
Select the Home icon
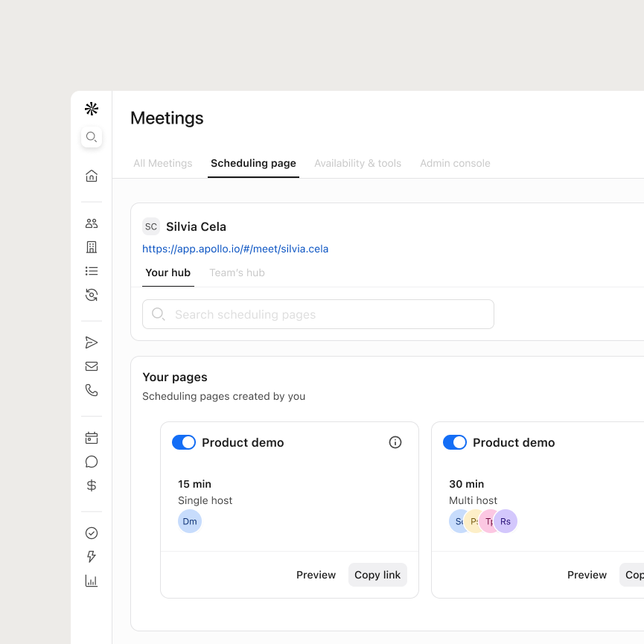[91, 174]
